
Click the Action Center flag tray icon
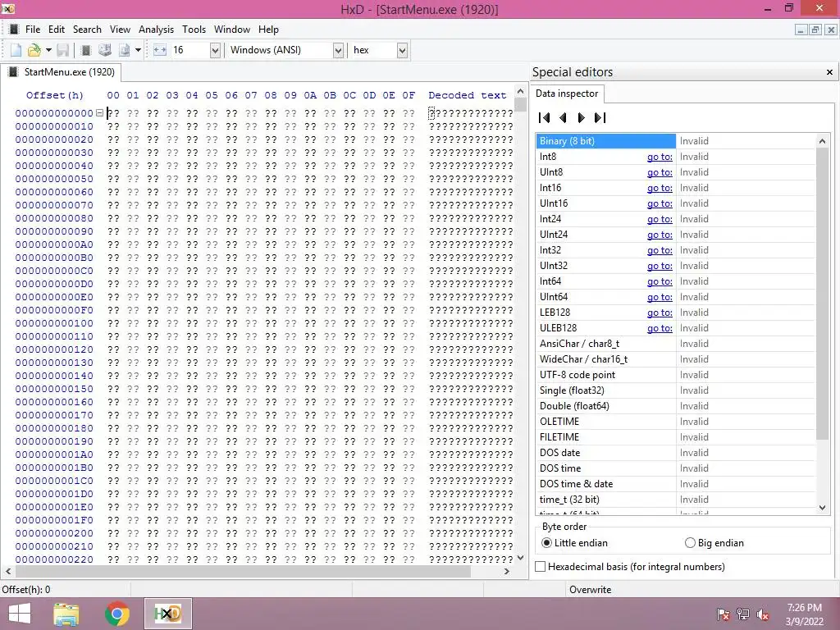[724, 614]
